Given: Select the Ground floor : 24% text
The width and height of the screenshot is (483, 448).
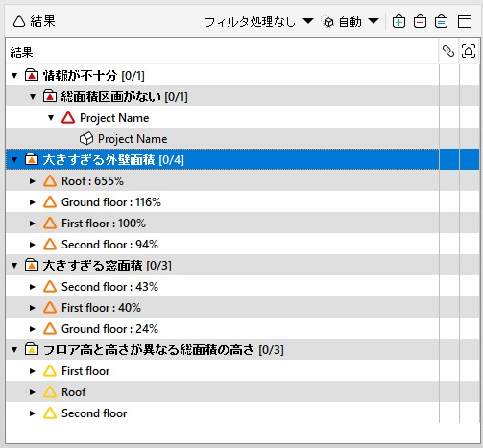Looking at the screenshot, I should point(109,329).
